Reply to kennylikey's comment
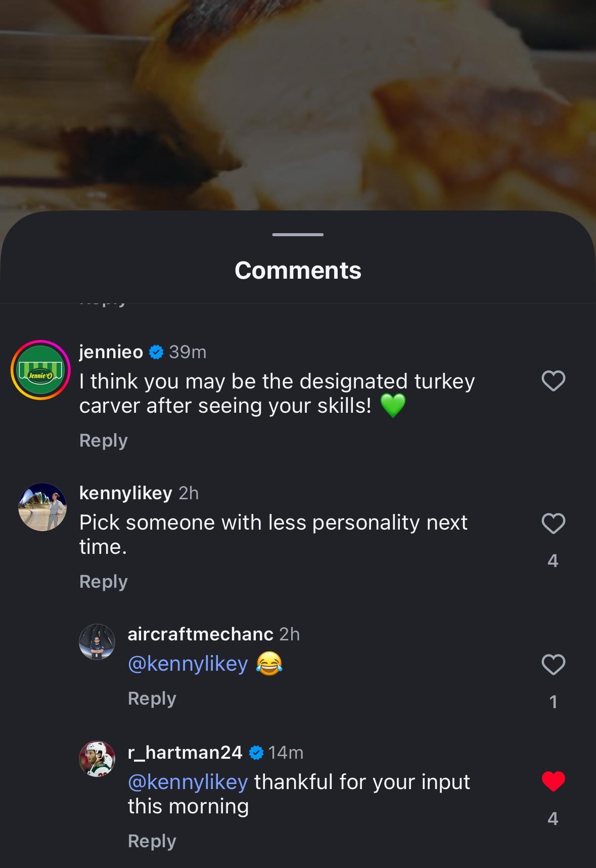The width and height of the screenshot is (596, 868). click(103, 582)
